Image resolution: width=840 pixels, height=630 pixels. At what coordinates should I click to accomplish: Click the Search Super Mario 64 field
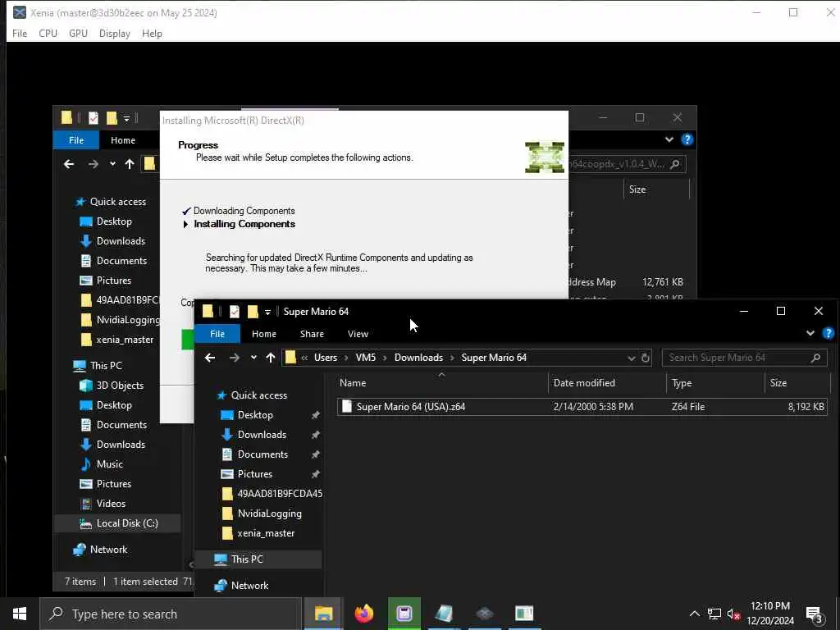pyautogui.click(x=745, y=358)
